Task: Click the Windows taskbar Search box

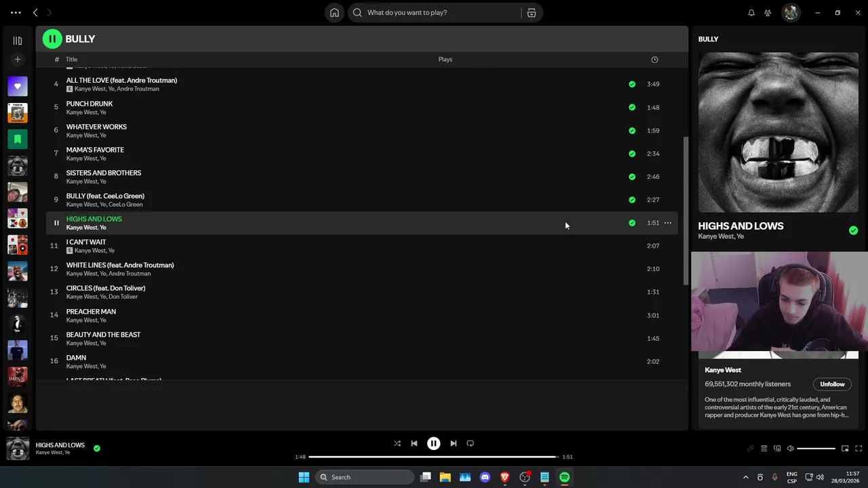Action: (366, 477)
